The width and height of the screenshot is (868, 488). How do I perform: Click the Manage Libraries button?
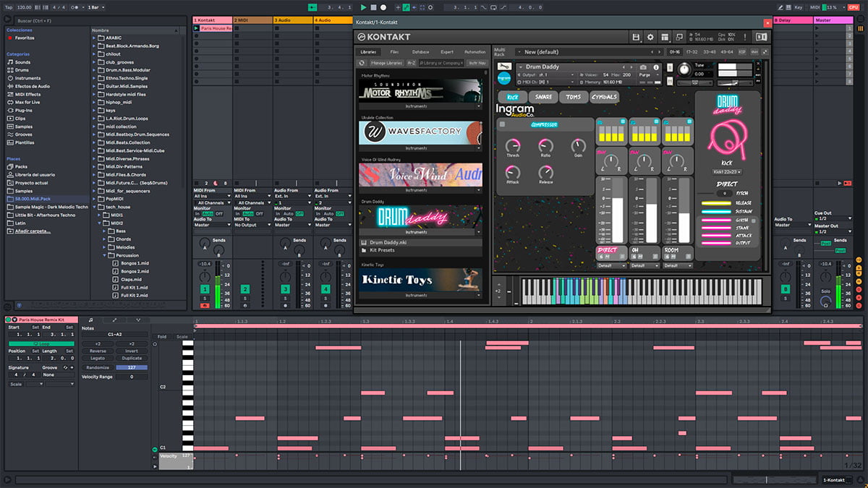pos(386,63)
